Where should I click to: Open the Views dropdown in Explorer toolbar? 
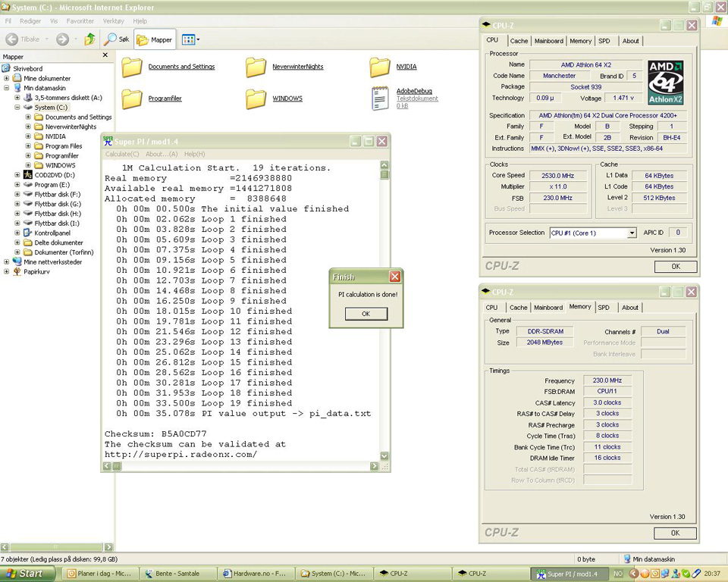(x=190, y=39)
